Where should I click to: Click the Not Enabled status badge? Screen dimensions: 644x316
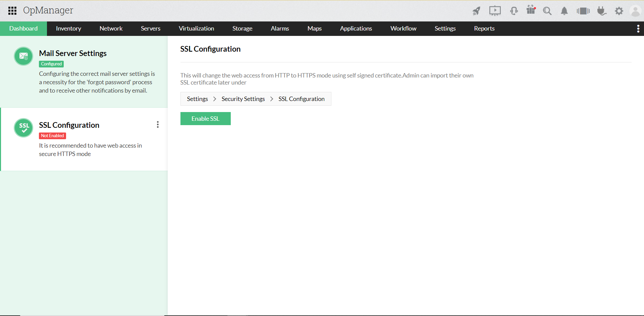click(x=52, y=136)
